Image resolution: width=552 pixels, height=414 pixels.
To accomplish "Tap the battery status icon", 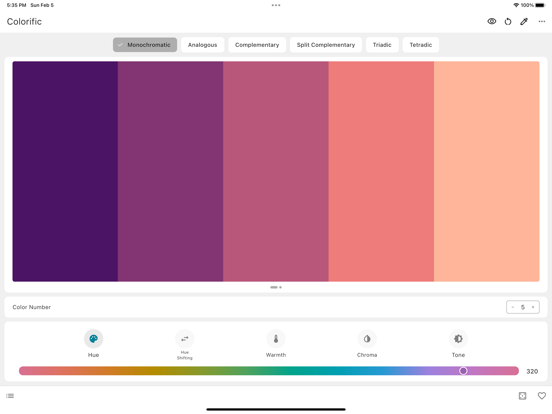I will coord(540,5).
